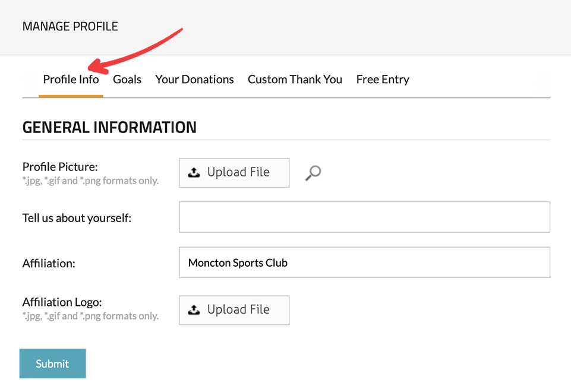Click the Profile Picture label text
This screenshot has width=571, height=392.
60,167
